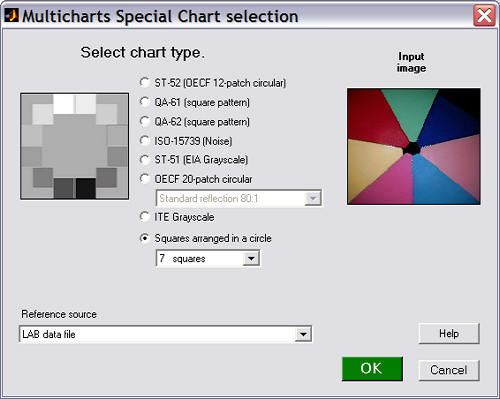Click the 'Input image' label
This screenshot has width=500, height=399.
click(x=411, y=62)
